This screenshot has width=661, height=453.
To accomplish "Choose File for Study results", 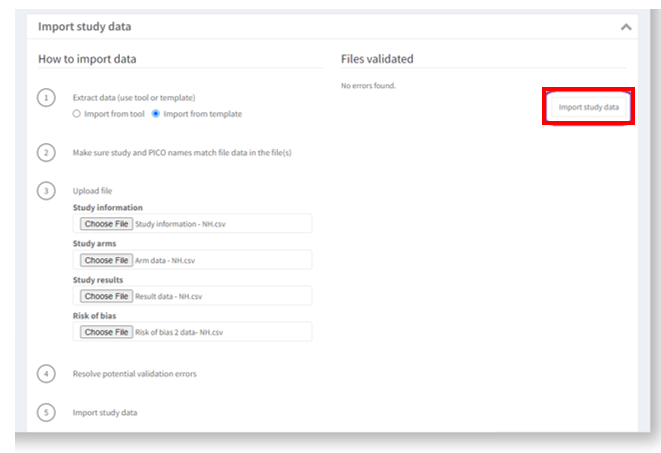I will tap(105, 296).
